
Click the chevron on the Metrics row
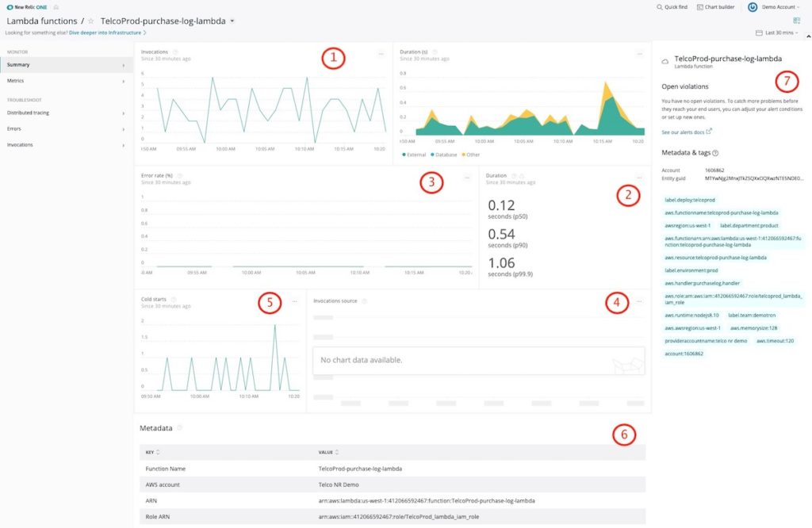click(x=123, y=82)
